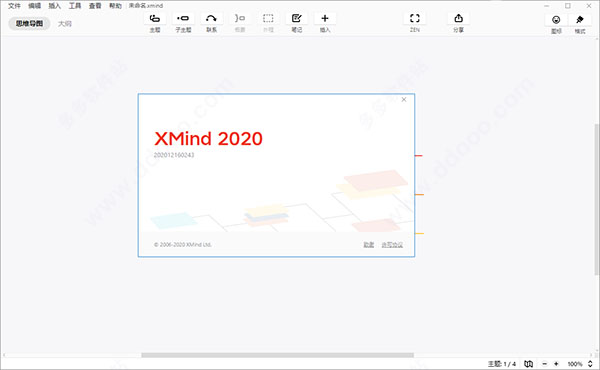Open the acknowledgements link in about dialog
The height and width of the screenshot is (370, 600).
point(368,244)
